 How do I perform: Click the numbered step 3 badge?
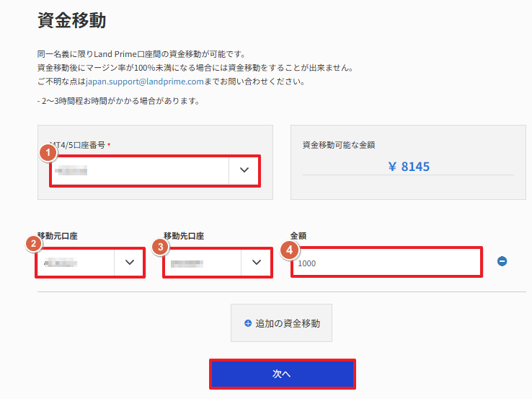pos(161,247)
